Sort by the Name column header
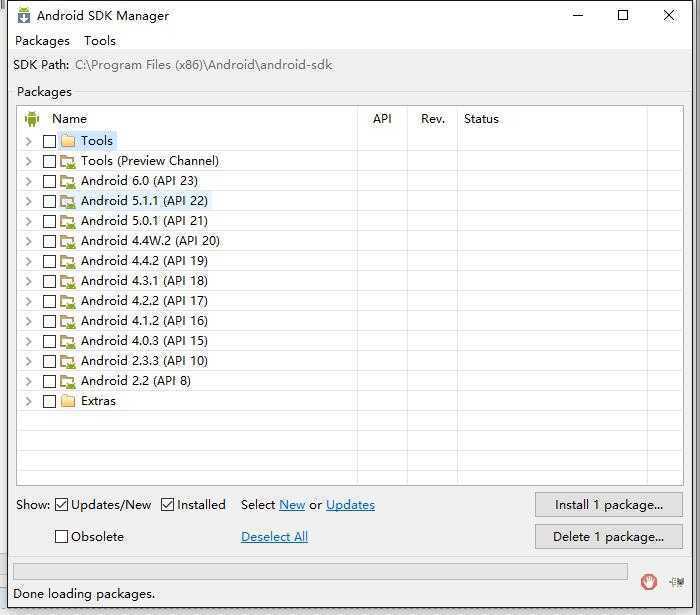Viewport: 700px width, 615px height. 69,119
